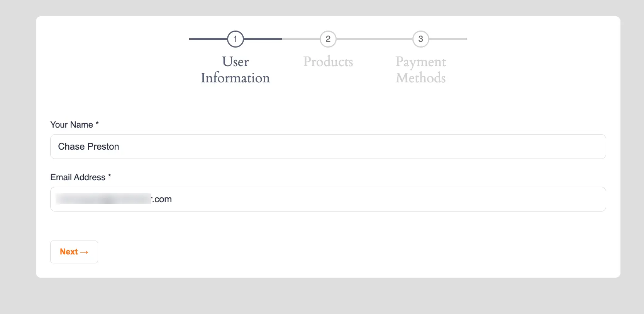This screenshot has height=314, width=644.
Task: Advance the form using Next
Action: (x=74, y=252)
